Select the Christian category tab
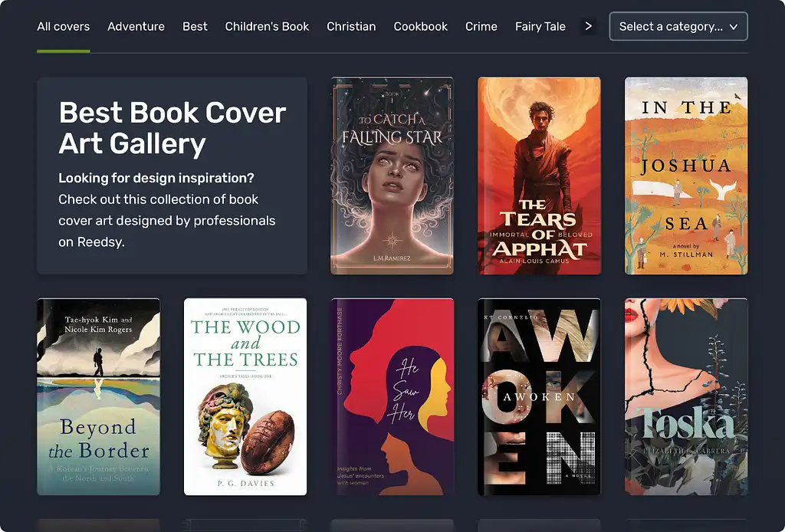The width and height of the screenshot is (785, 532). pyautogui.click(x=351, y=26)
